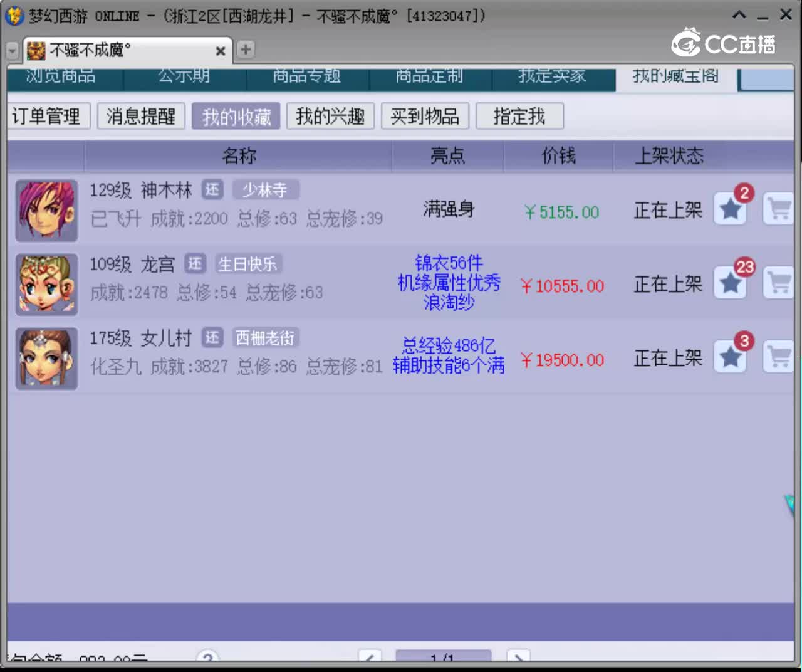The height and width of the screenshot is (672, 802).
Task: Open 消息提醒 section
Action: pos(141,116)
